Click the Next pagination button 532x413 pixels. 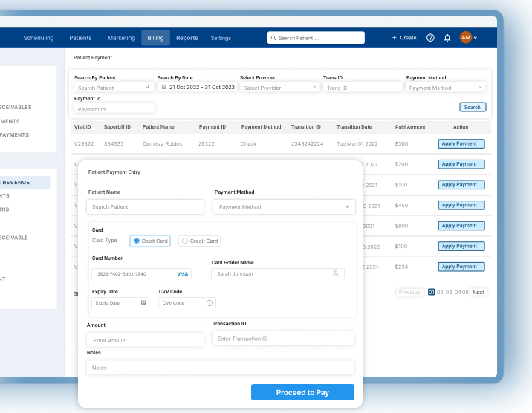pos(478,292)
